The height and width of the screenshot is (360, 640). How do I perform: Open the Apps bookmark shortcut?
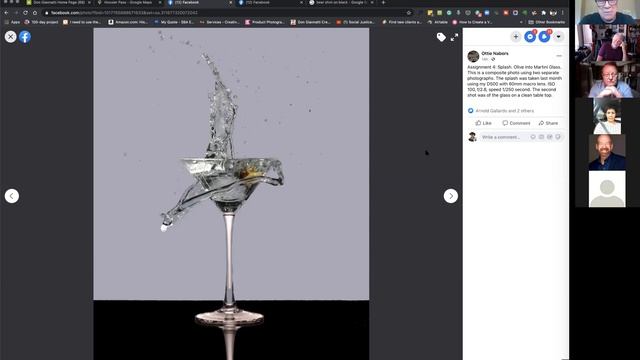point(12,22)
